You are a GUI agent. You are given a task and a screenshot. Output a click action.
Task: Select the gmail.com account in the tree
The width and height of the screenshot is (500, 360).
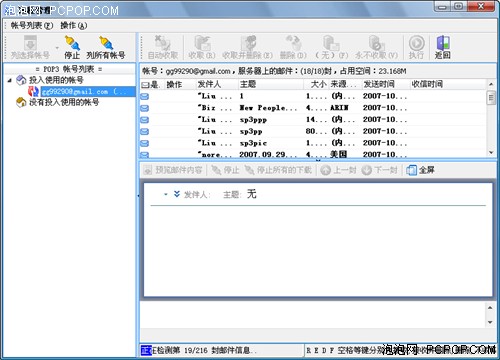[x=88, y=91]
